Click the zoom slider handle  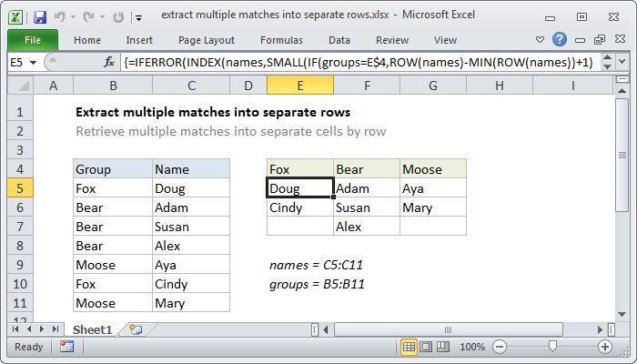tap(551, 347)
